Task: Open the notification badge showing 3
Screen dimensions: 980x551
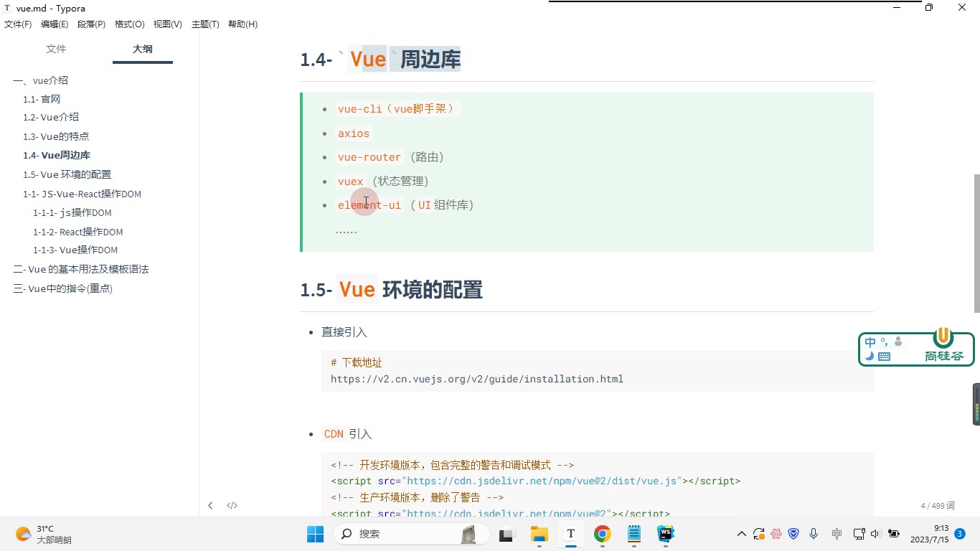Action: 960,534
